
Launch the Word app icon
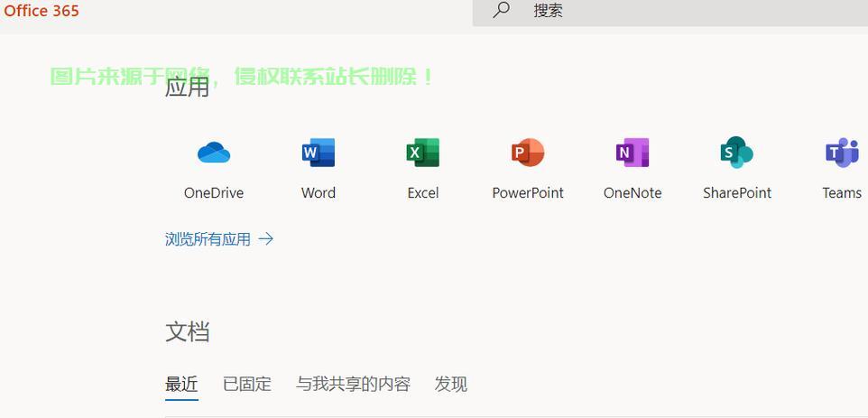319,153
